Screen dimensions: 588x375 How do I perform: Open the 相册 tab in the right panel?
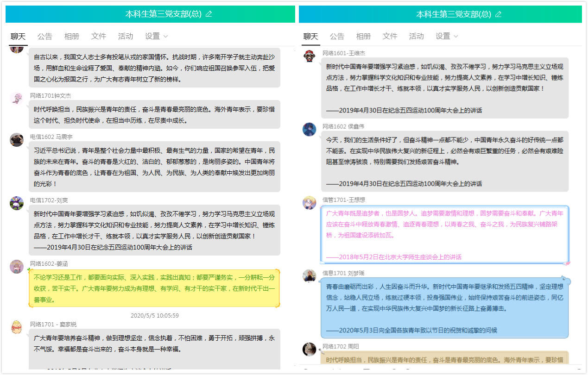[364, 36]
